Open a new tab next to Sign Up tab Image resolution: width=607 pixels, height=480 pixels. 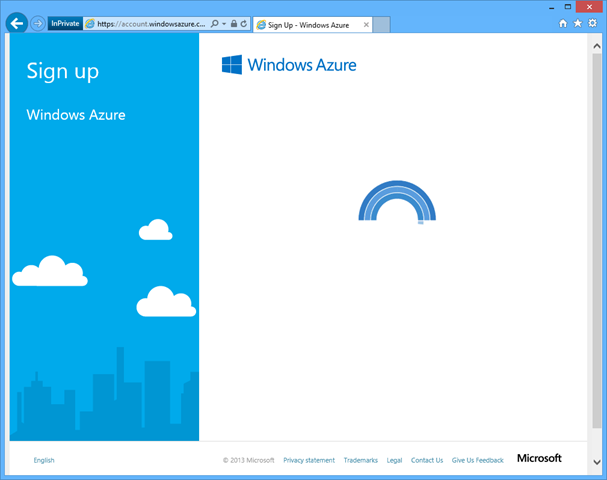tap(379, 23)
